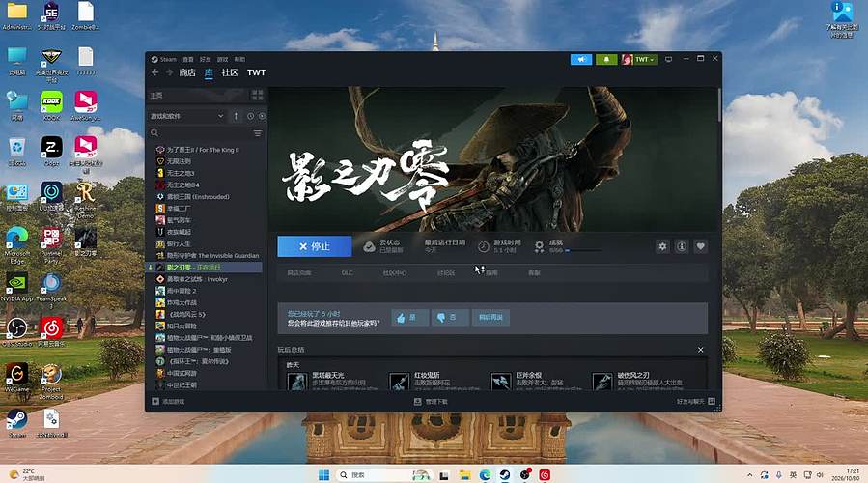Open the green notifications bell
Viewport: 868px width, 483px height.
[x=606, y=59]
